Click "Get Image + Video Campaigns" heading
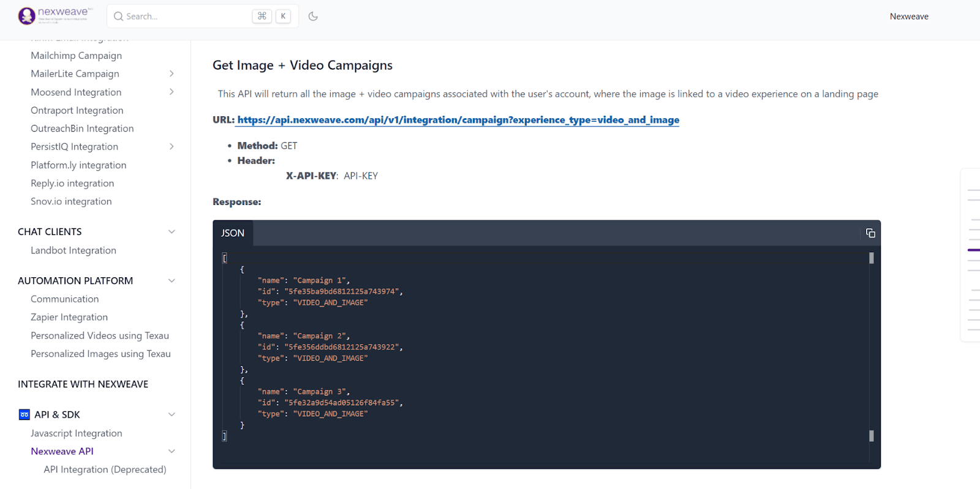 (x=303, y=65)
